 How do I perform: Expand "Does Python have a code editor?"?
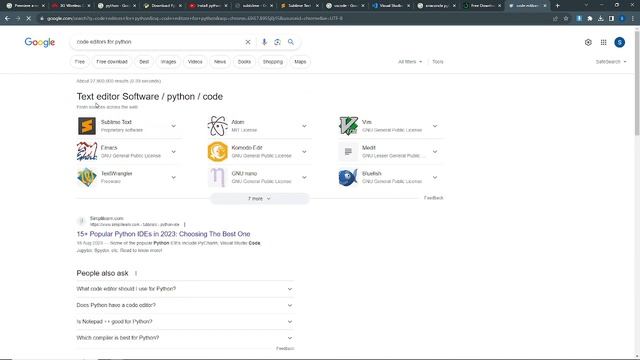(184, 305)
